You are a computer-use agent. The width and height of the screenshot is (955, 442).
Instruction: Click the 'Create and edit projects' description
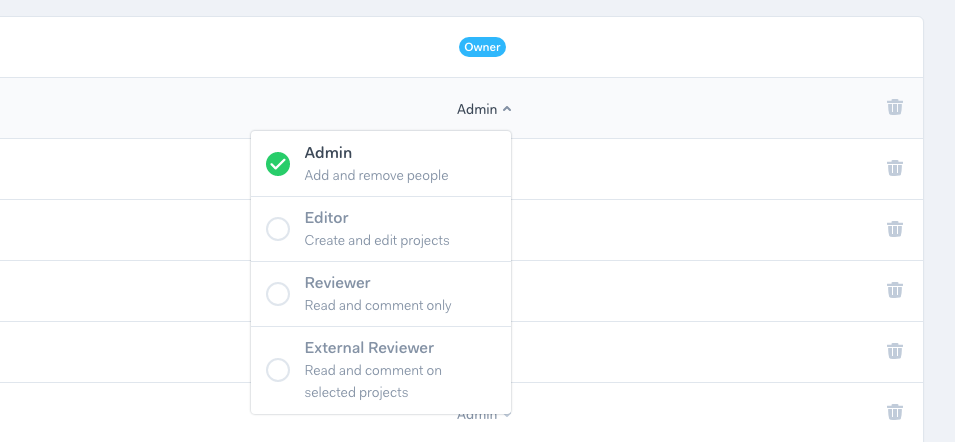pyautogui.click(x=377, y=240)
